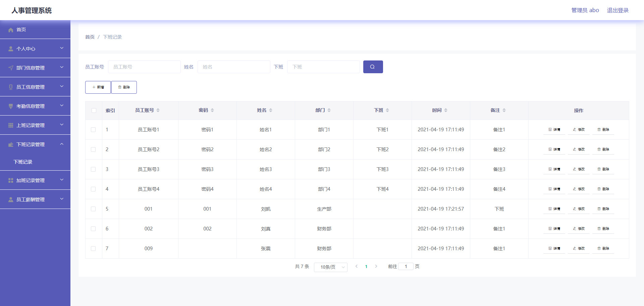Image resolution: width=644 pixels, height=306 pixels.
Task: Click the bulk 删除 button above table
Action: click(124, 87)
